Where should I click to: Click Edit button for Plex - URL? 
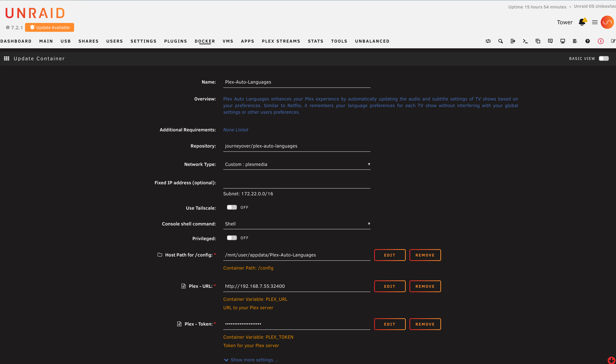click(x=390, y=286)
